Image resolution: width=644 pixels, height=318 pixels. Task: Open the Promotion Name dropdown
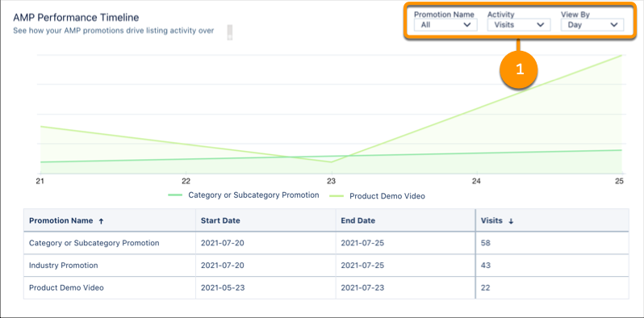pyautogui.click(x=445, y=25)
